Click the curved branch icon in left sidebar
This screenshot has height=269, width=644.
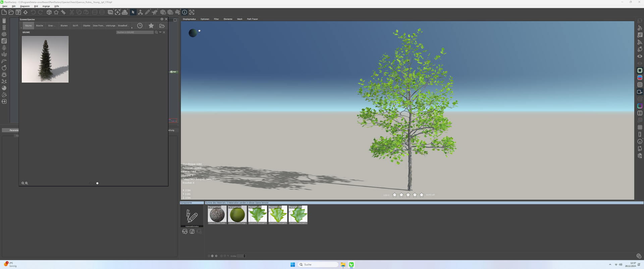tap(4, 61)
